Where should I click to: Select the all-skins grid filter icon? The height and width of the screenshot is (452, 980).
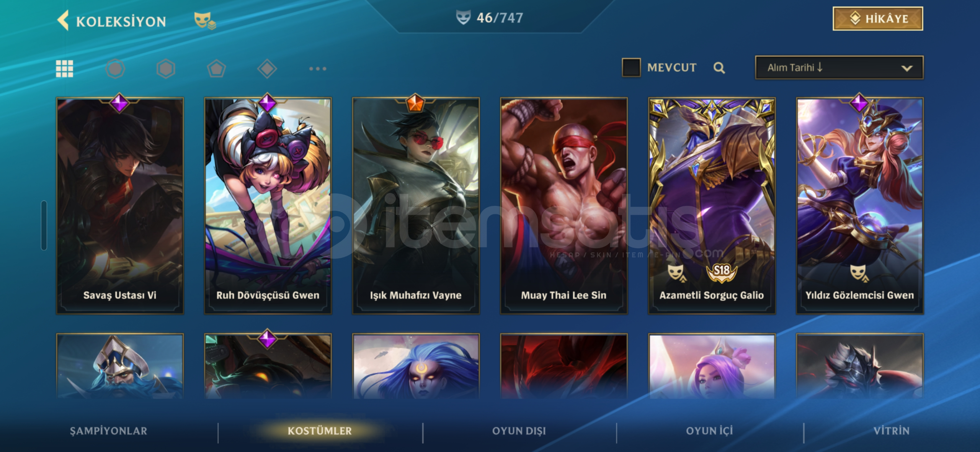tap(64, 69)
